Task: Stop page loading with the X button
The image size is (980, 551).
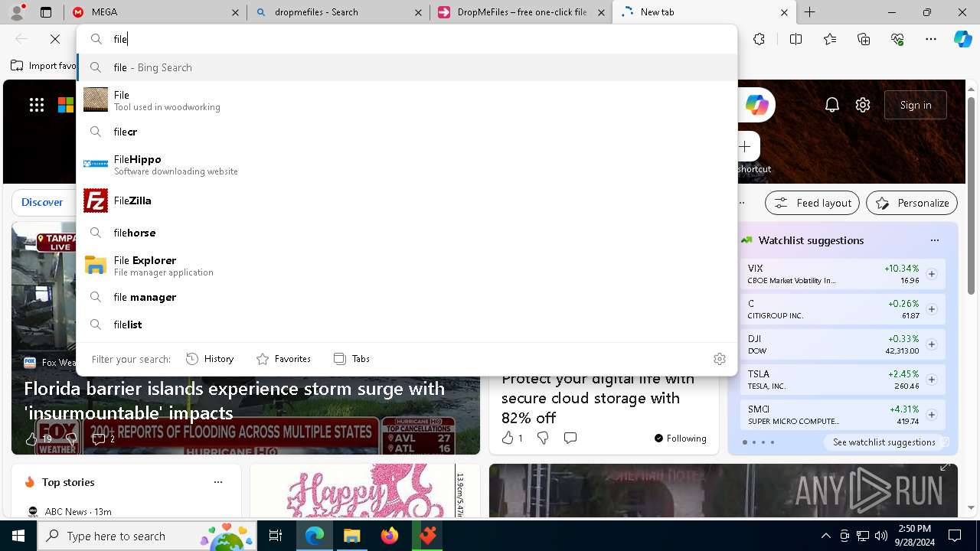Action: pos(55,39)
